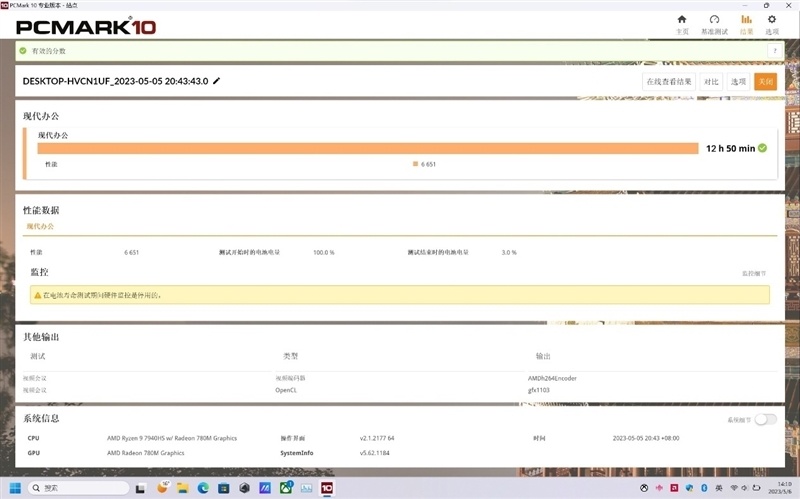Open the weather widget showing 16°
800x499 pixels.
tap(162, 487)
